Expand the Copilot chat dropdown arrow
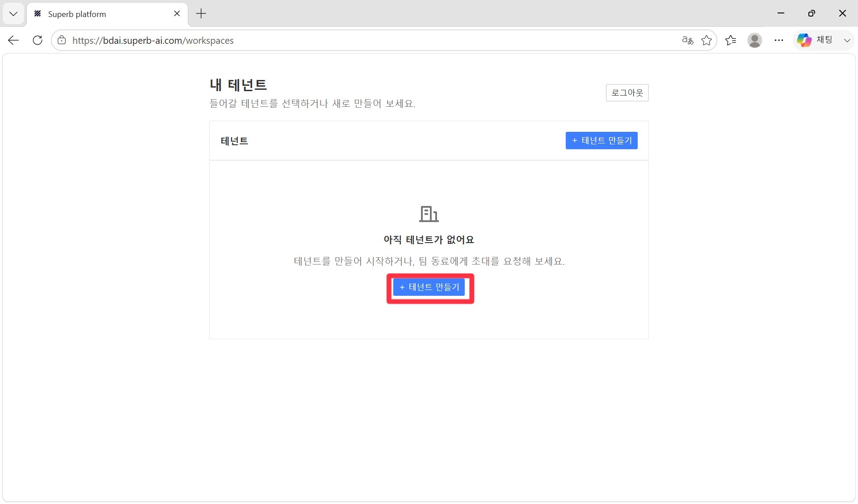 [x=847, y=40]
